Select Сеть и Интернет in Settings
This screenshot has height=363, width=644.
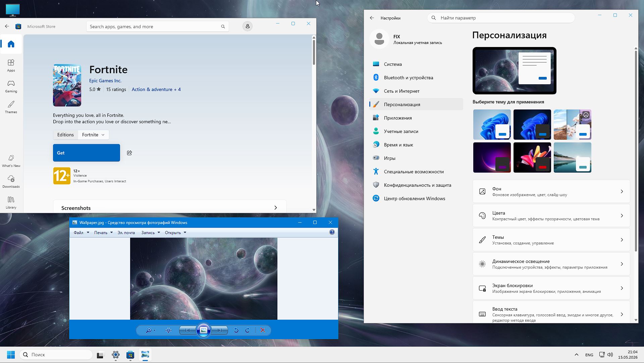point(416,91)
